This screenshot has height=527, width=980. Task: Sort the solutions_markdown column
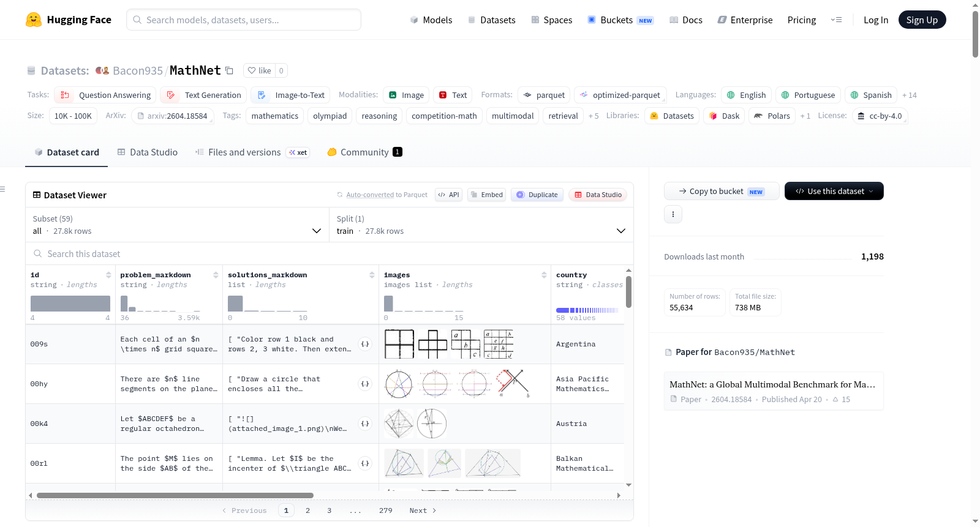pyautogui.click(x=372, y=275)
